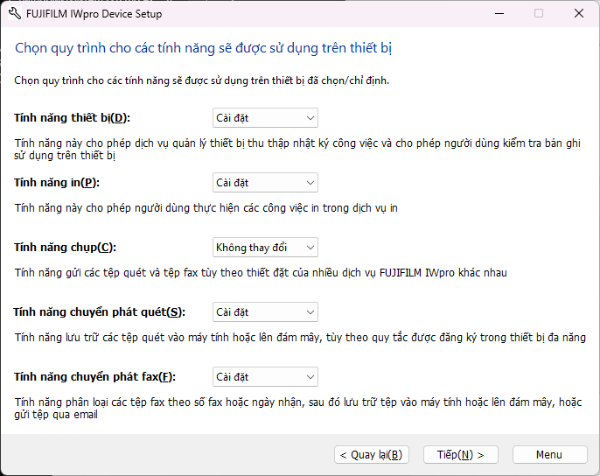Viewport: 600px width, 476px height.
Task: Click description about gửi các tệp quét và tệp fax
Action: (261, 273)
